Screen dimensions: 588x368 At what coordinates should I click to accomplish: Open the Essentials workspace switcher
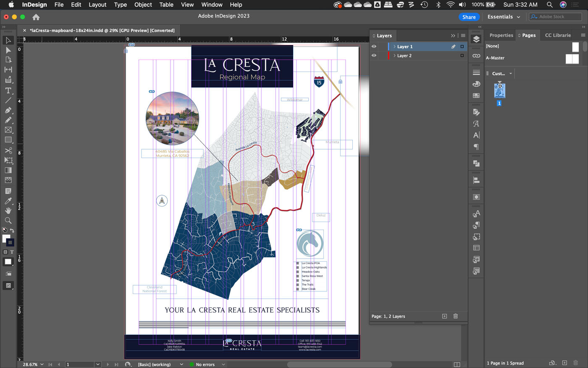[x=504, y=17]
